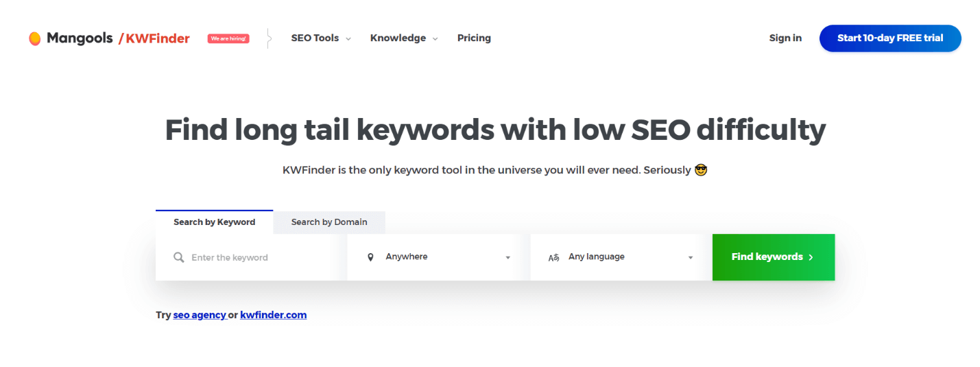
Task: Click the location pin icon
Action: 370,257
